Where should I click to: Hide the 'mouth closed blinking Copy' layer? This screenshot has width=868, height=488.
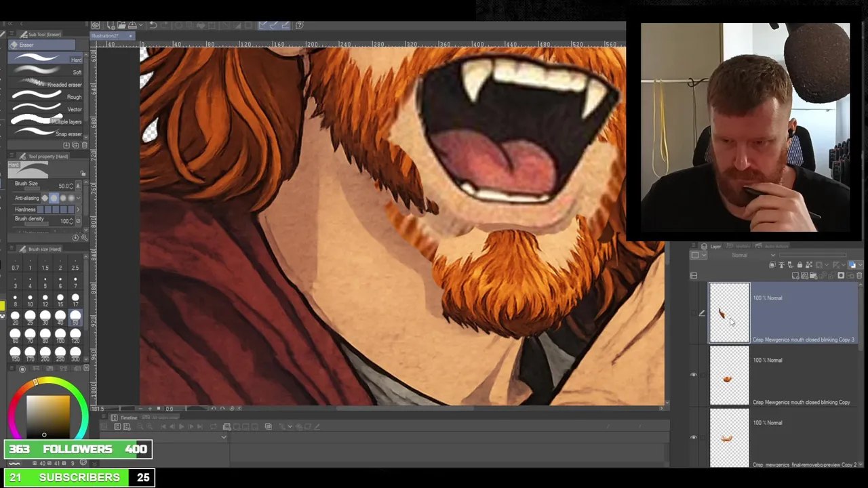click(x=693, y=375)
